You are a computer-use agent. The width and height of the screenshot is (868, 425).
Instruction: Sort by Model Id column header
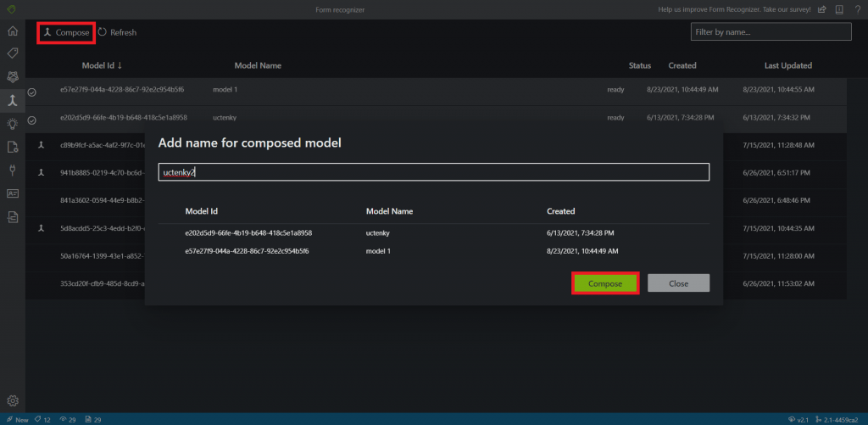(x=102, y=65)
